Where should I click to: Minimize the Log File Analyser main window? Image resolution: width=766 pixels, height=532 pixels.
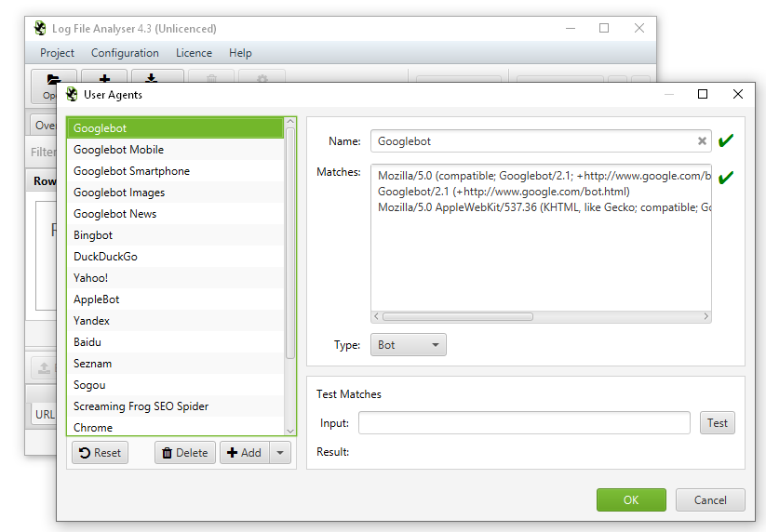(x=571, y=28)
